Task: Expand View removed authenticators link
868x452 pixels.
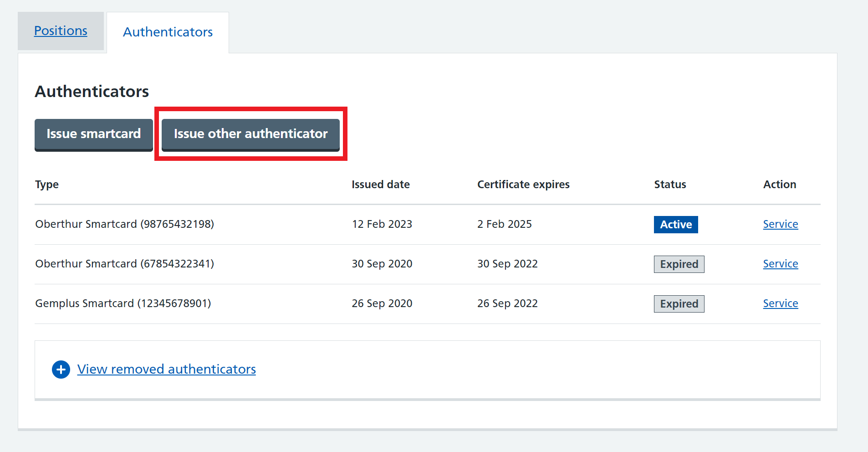Action: (x=167, y=369)
